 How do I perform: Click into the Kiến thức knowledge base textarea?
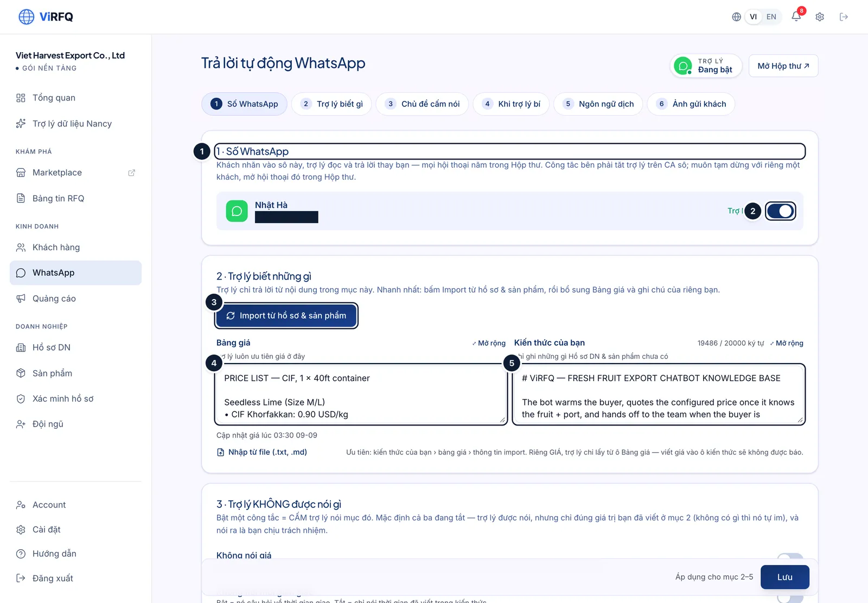(659, 394)
